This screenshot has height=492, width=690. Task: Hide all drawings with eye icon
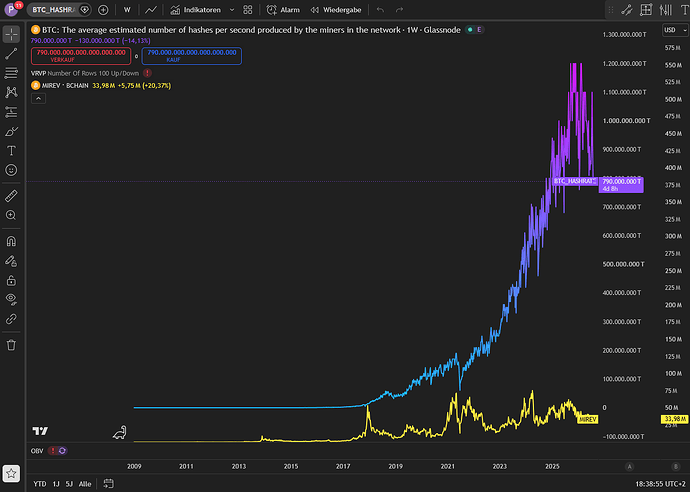tap(11, 299)
